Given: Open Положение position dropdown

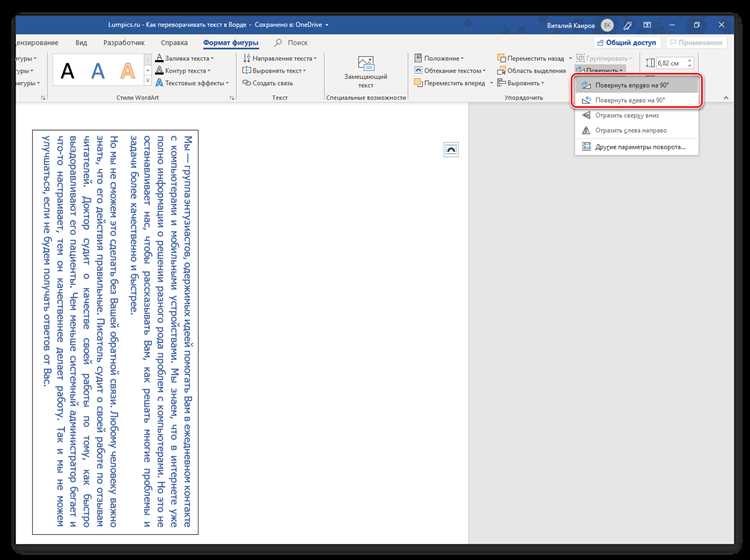Looking at the screenshot, I should (439, 58).
